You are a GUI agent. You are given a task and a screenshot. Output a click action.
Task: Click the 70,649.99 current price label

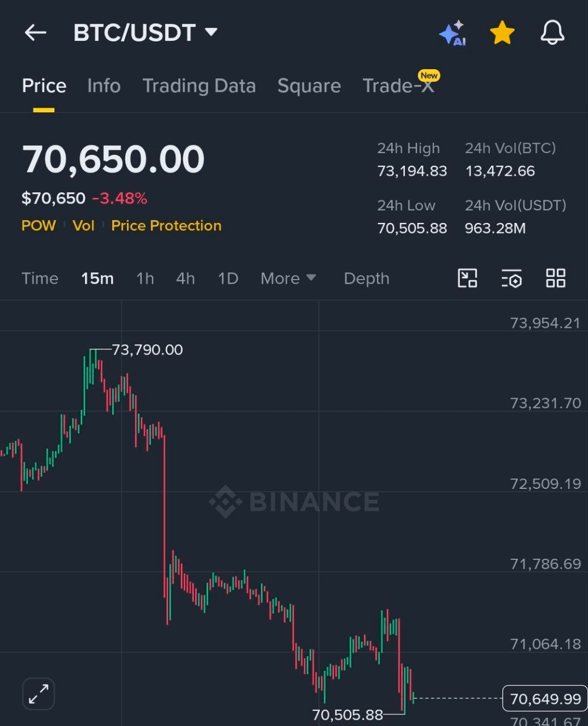[x=545, y=699]
